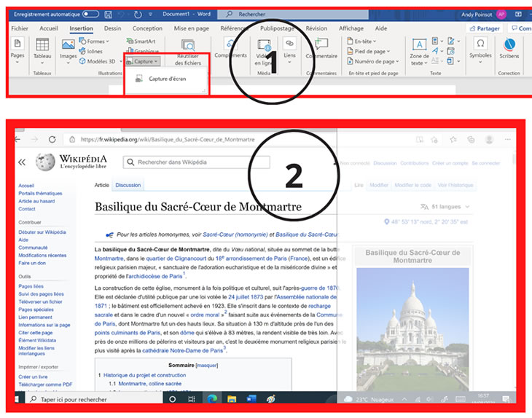The image size is (532, 418).
Task: Open Article au hasard link
Action: (36, 201)
